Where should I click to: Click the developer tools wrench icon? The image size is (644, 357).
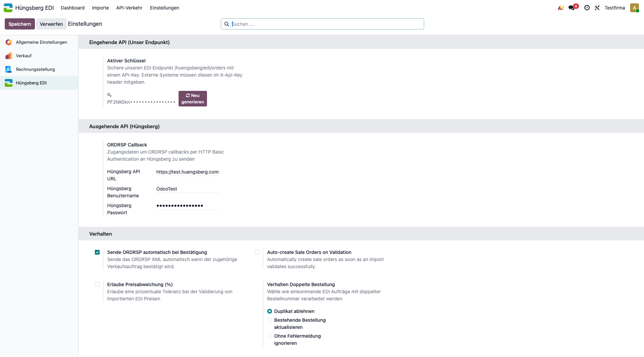(597, 8)
